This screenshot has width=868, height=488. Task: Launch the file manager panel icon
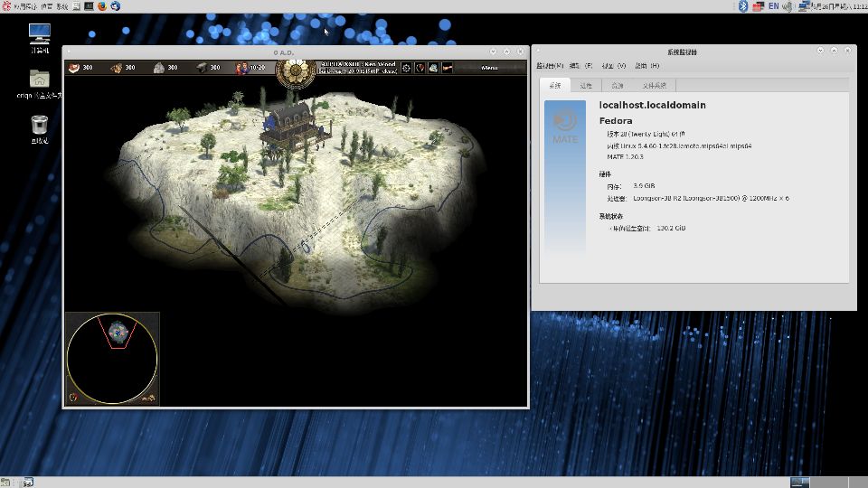coord(76,6)
